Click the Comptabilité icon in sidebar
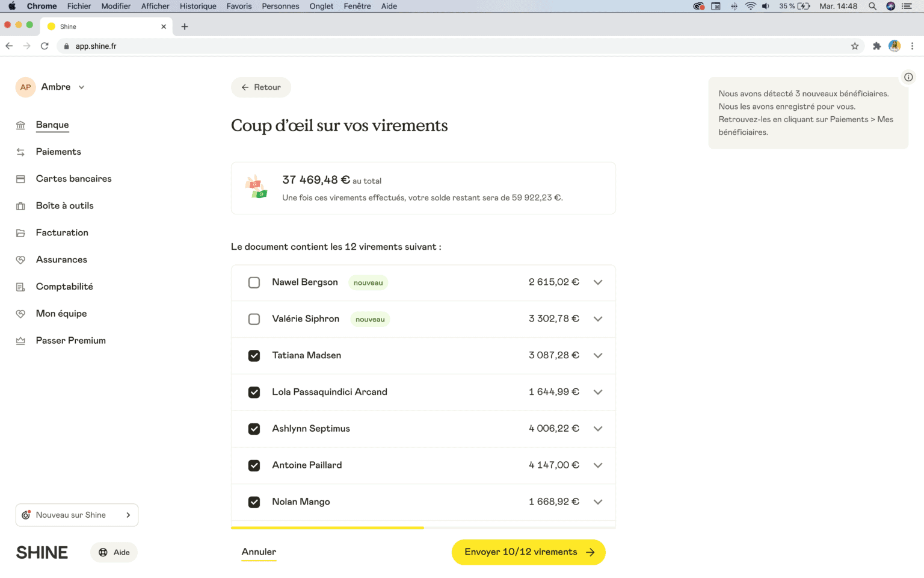 (x=20, y=287)
